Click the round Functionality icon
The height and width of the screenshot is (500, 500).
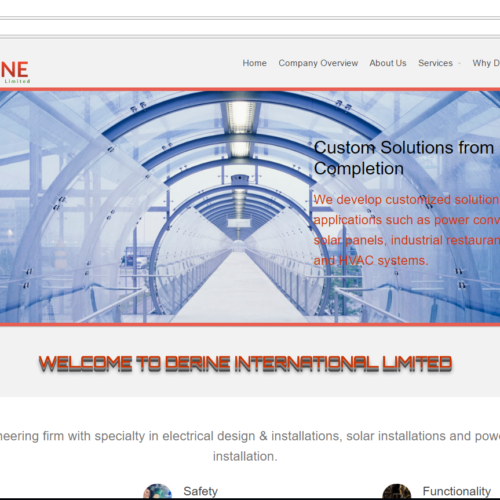[397, 492]
